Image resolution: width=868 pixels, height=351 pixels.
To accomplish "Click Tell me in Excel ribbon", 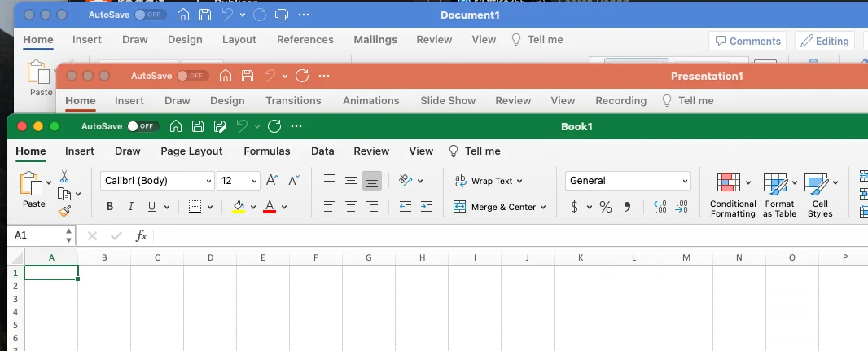I will pyautogui.click(x=475, y=151).
